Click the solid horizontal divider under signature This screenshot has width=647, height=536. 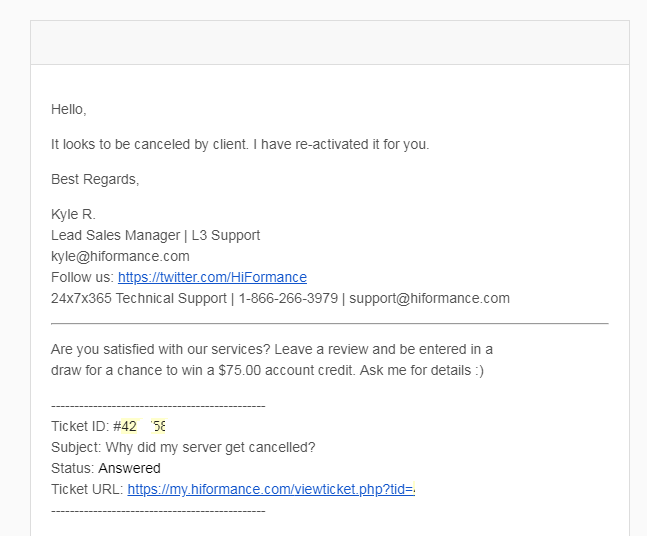click(x=330, y=324)
